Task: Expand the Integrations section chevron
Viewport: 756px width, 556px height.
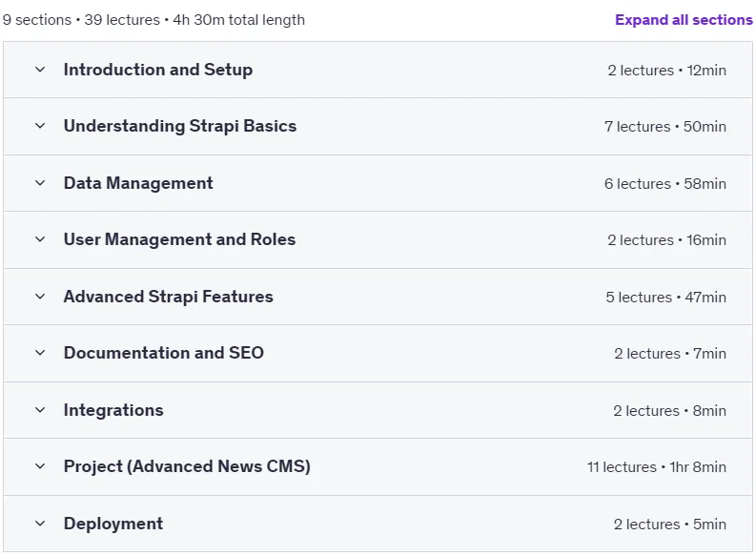Action: [40, 410]
